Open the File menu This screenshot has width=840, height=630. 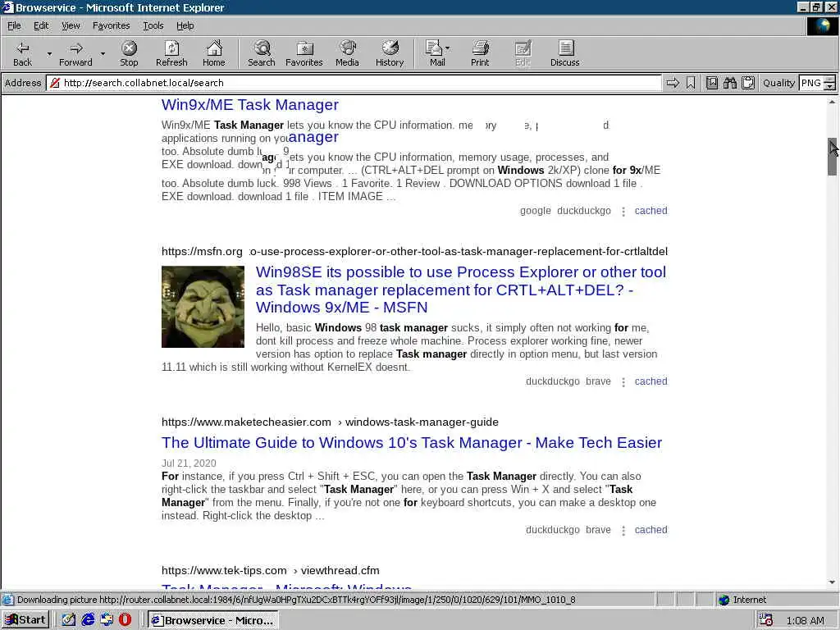[x=14, y=25]
